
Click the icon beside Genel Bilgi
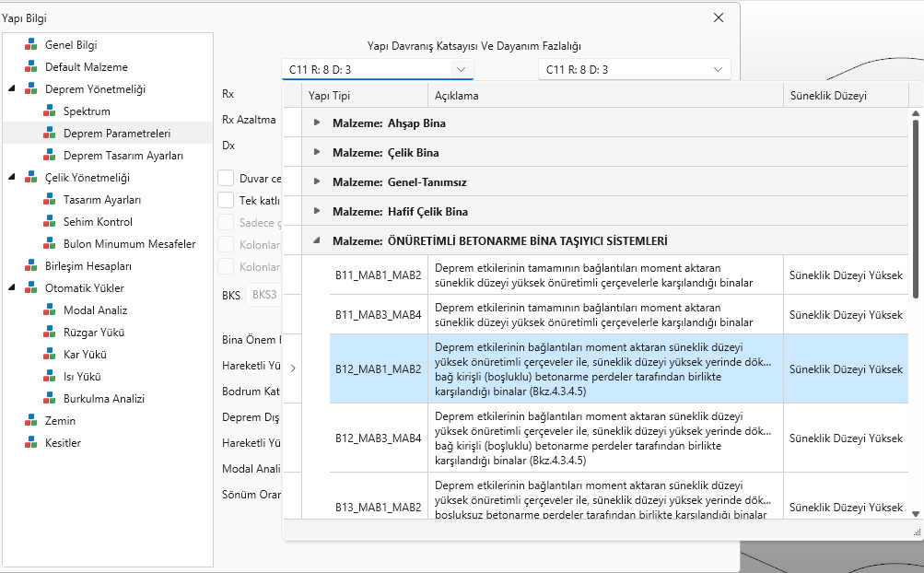[31, 45]
